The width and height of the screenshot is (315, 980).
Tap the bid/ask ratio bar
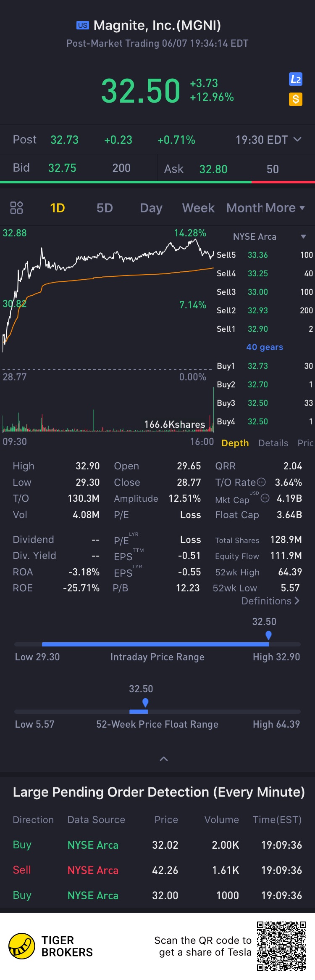(x=157, y=182)
